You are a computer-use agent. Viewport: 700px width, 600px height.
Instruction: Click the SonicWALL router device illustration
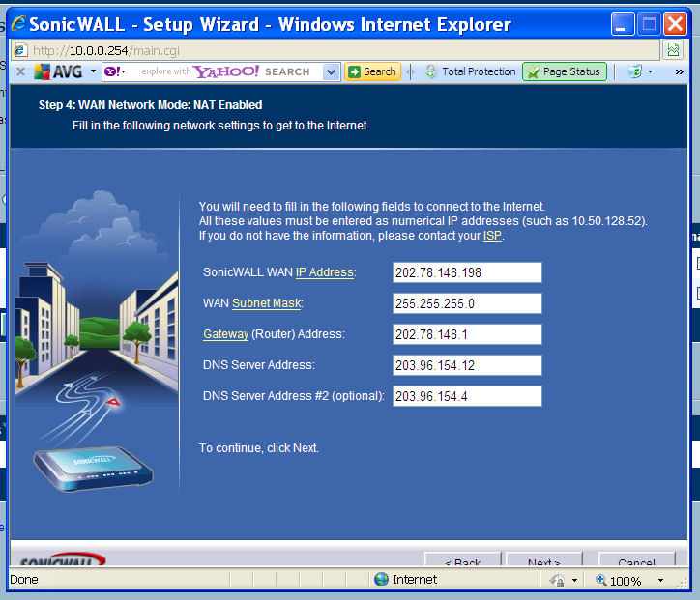click(93, 469)
